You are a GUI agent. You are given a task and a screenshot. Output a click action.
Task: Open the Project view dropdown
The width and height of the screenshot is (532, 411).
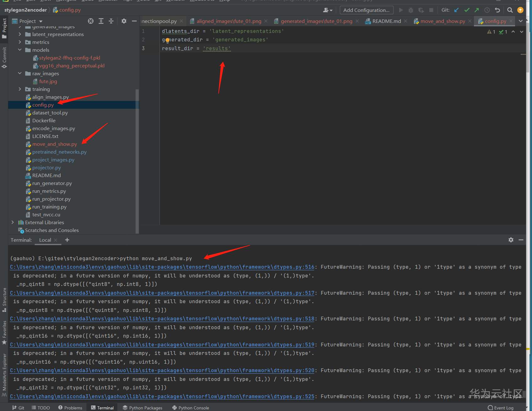[41, 21]
